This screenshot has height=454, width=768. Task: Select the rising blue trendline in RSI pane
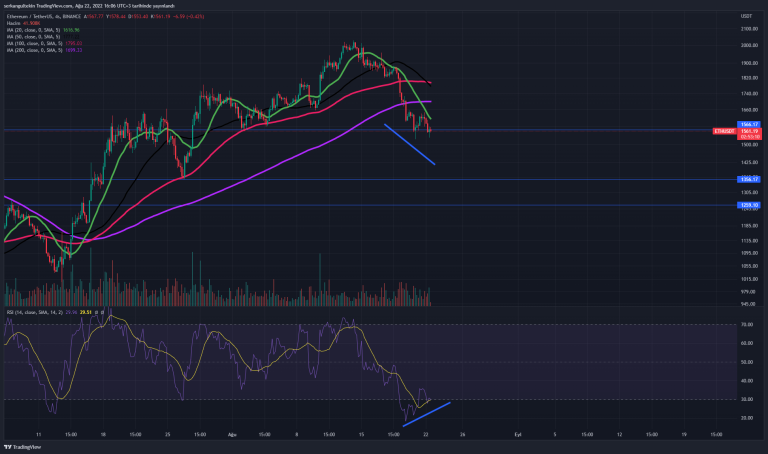(427, 415)
